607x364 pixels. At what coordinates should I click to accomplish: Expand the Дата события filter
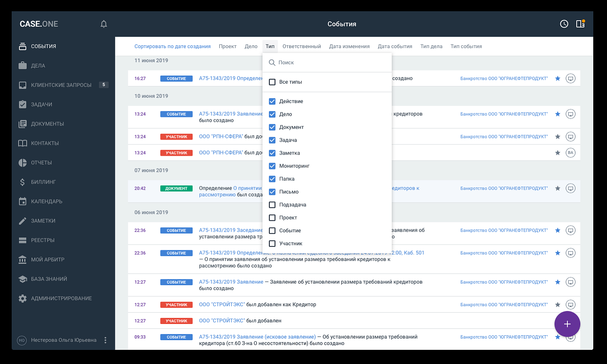(x=395, y=47)
